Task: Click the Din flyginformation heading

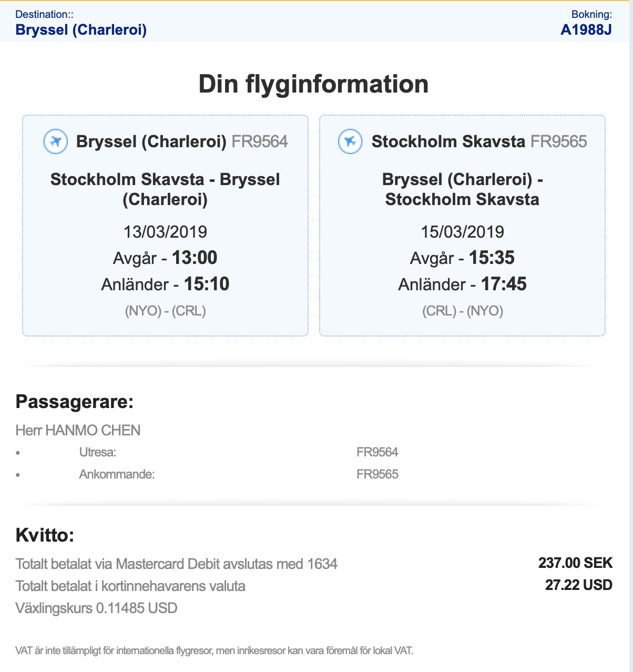Action: [313, 84]
